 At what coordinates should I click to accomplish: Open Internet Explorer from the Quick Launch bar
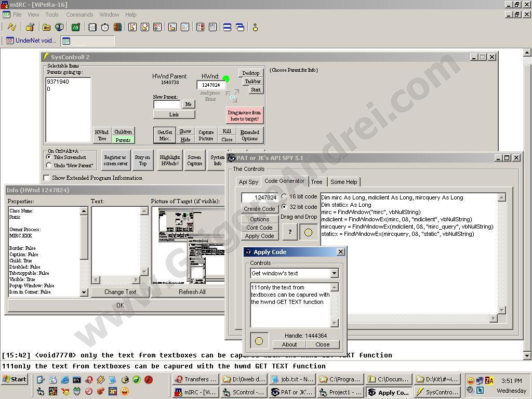[x=65, y=380]
